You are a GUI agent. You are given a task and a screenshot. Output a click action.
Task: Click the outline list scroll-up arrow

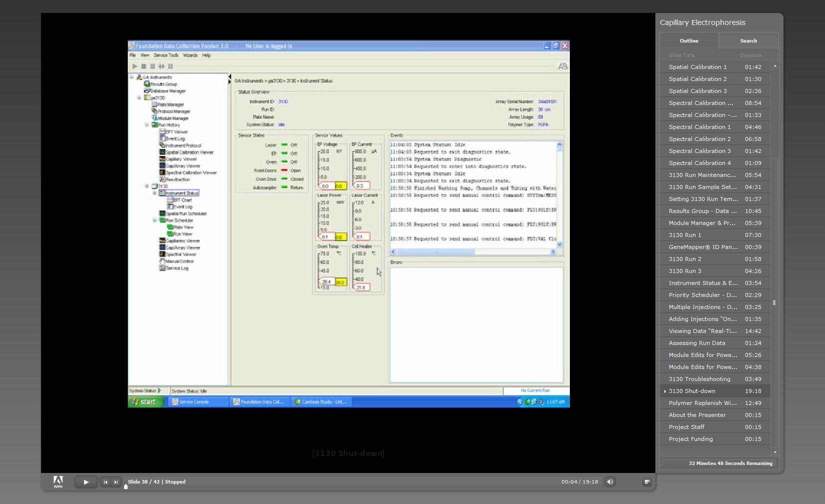tap(775, 66)
